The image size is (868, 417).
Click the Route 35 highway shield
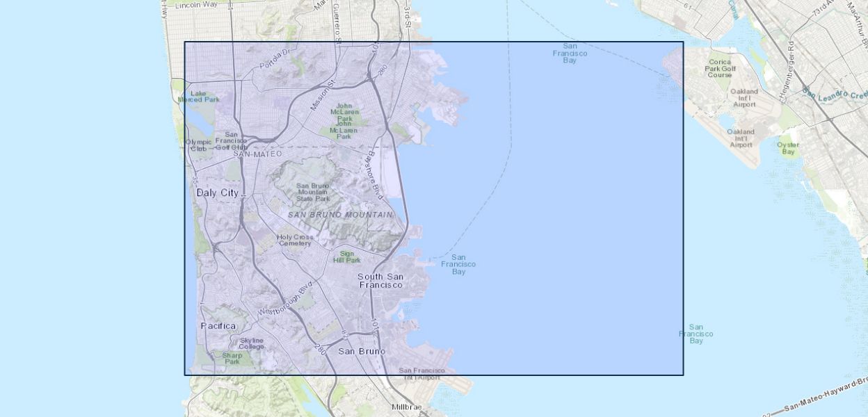coord(194,179)
